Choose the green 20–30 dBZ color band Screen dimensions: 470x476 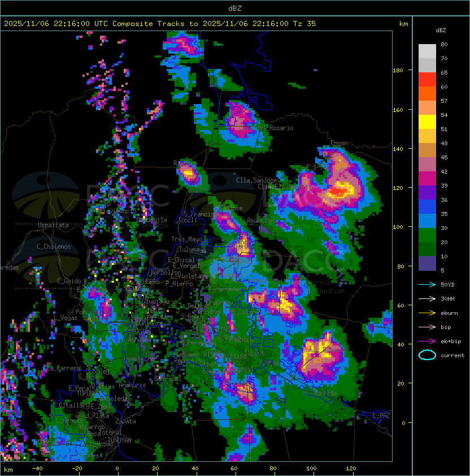tap(427, 235)
